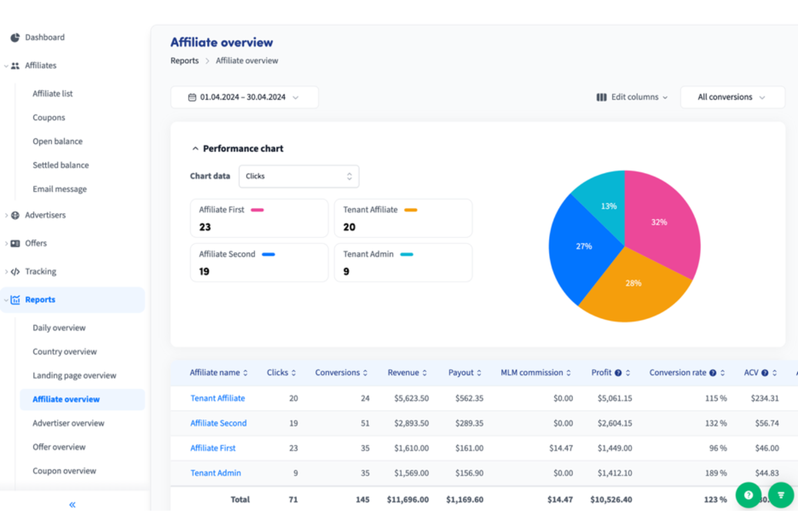Open Offers via its sidebar icon
This screenshot has height=532, width=798.
pos(15,243)
